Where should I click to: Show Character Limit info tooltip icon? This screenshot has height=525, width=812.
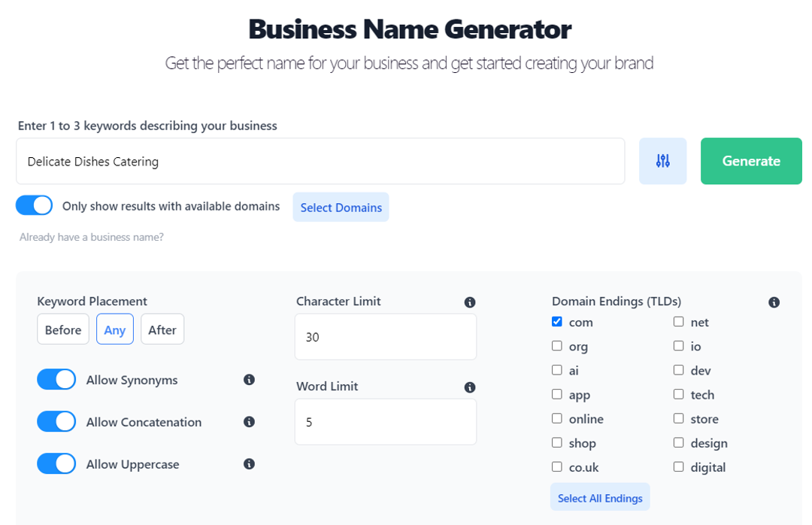click(470, 302)
